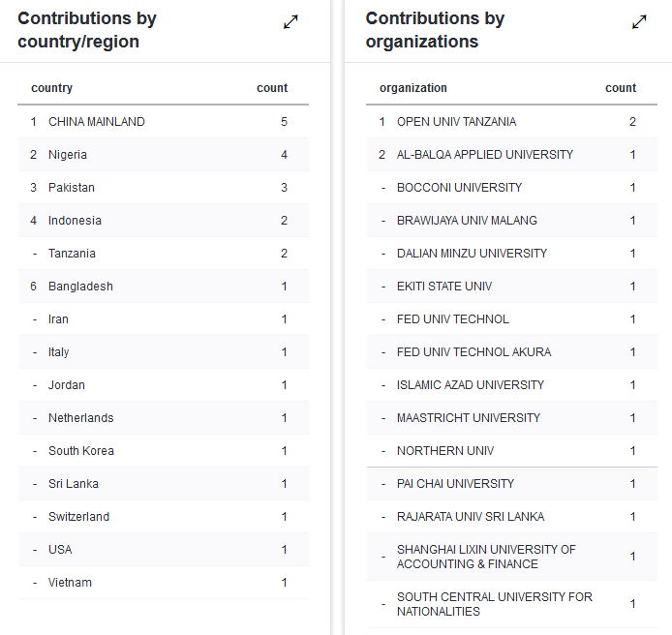The height and width of the screenshot is (635, 672).
Task: Sort country table by count header
Action: click(272, 88)
